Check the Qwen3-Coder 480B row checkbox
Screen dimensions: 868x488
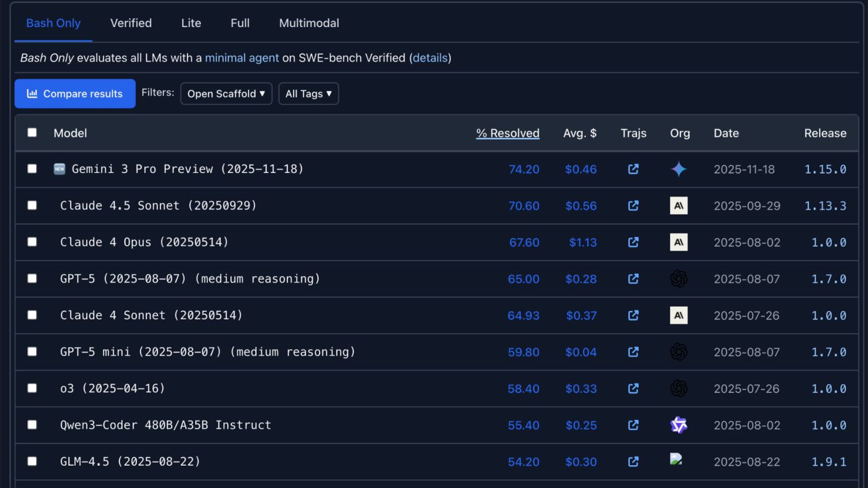(32, 425)
